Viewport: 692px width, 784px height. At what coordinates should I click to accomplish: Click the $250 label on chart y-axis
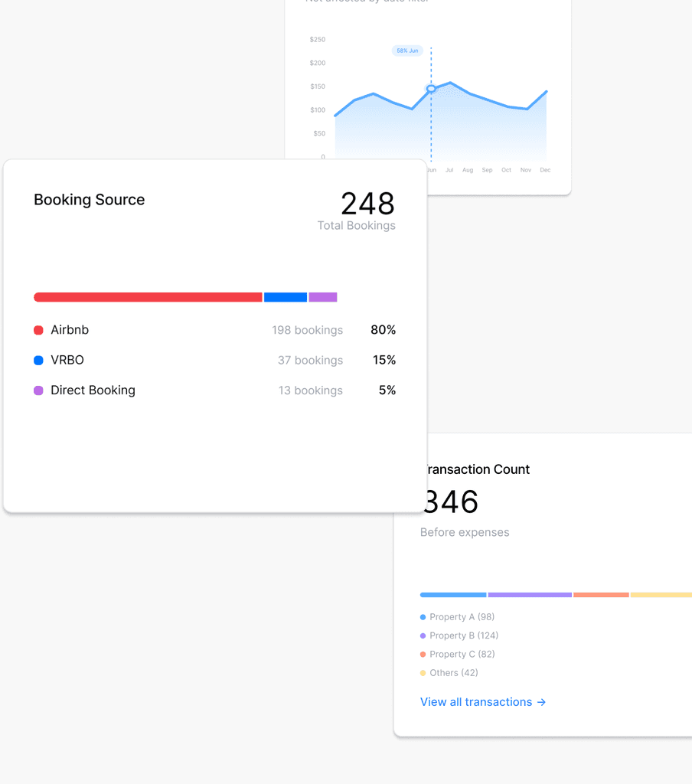pos(318,40)
